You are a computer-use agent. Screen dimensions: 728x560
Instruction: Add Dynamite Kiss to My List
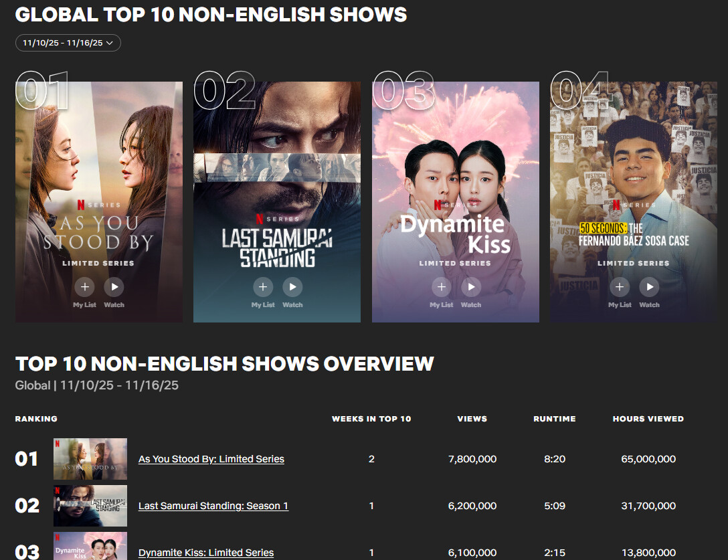(441, 287)
